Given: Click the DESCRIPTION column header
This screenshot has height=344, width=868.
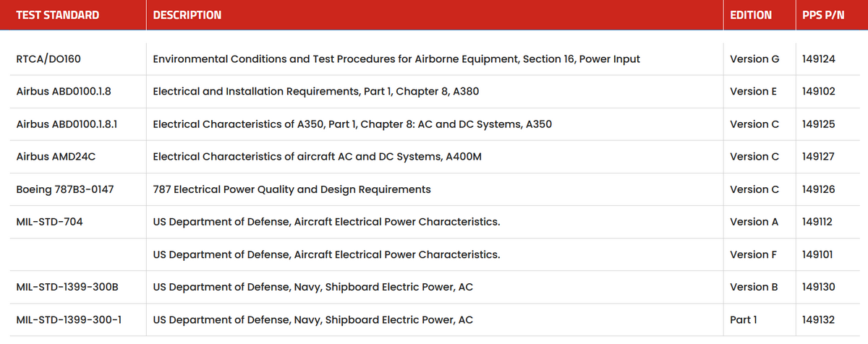Looking at the screenshot, I should click(x=187, y=15).
